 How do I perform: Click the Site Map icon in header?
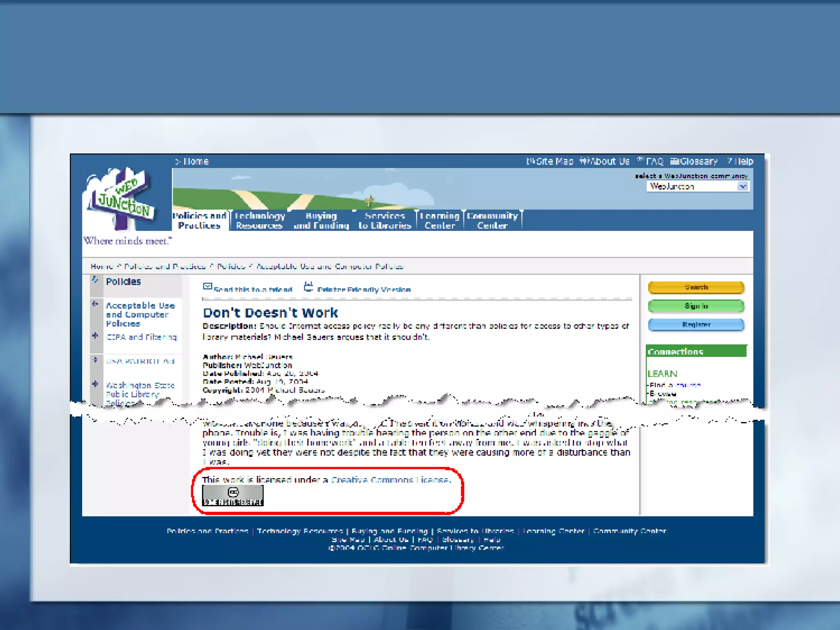point(530,161)
